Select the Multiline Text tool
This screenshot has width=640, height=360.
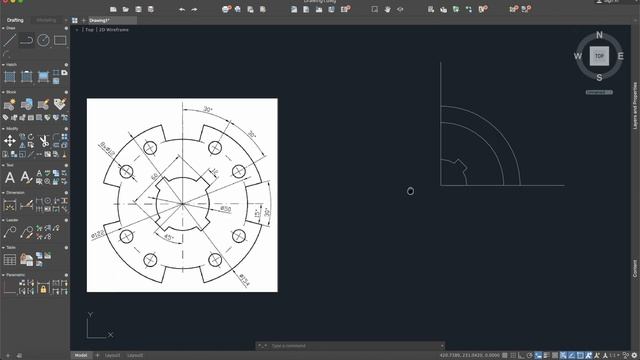tap(10, 177)
